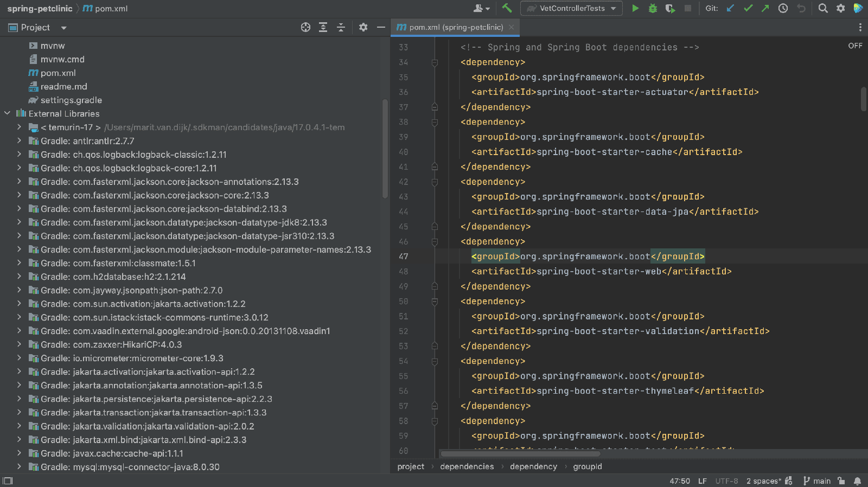Click the Project panel vertical scrollbar
This screenshot has width=868, height=487.
pos(385,149)
